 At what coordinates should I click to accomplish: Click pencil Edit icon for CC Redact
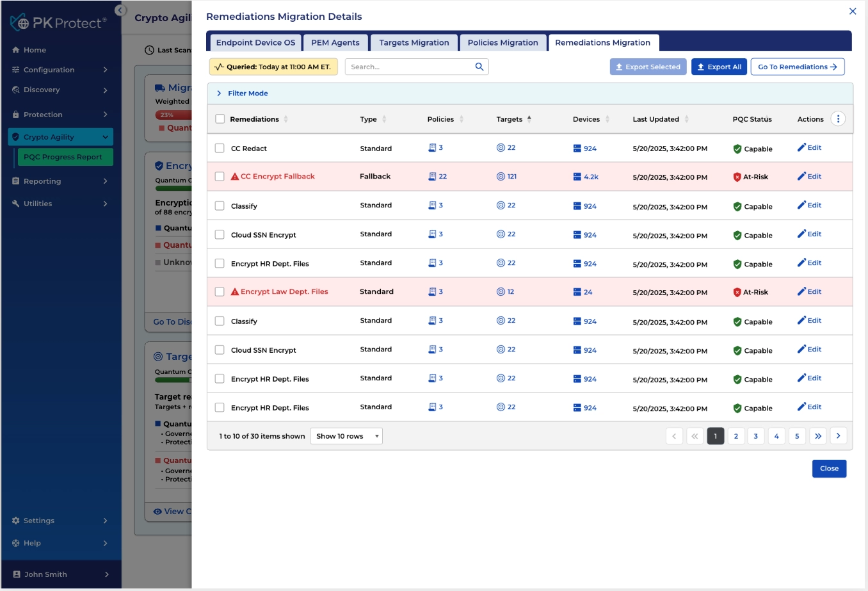tap(801, 147)
